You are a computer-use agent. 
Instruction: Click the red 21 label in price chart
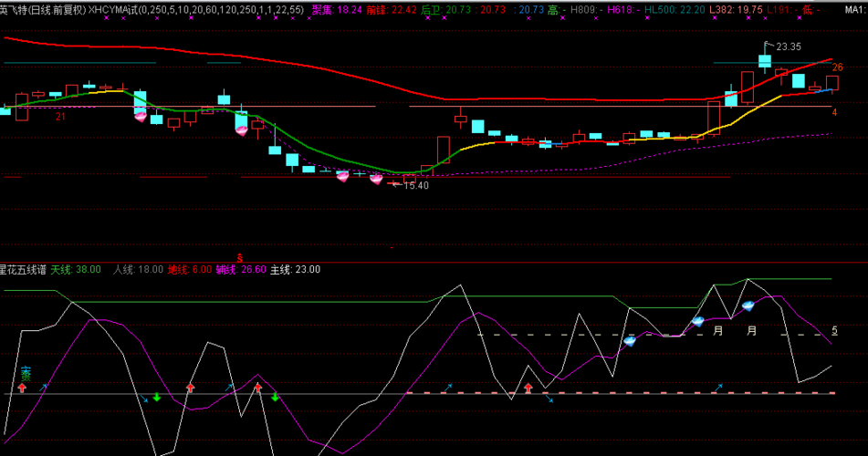click(60, 117)
